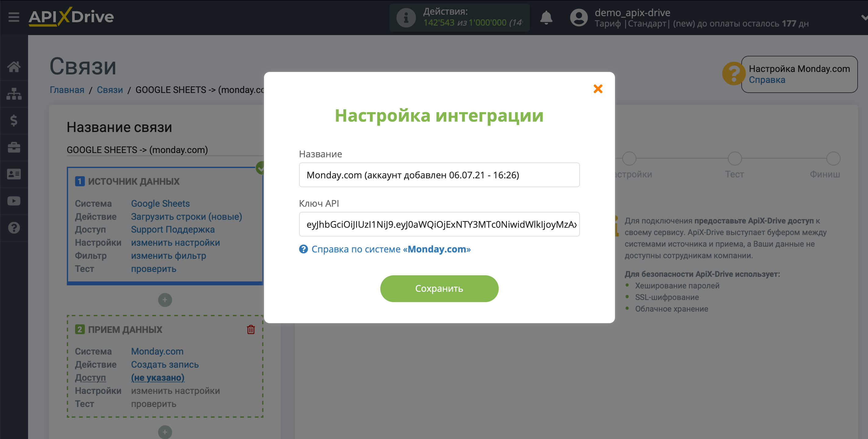Open the contact card sidebar icon
The width and height of the screenshot is (868, 439).
[x=14, y=174]
